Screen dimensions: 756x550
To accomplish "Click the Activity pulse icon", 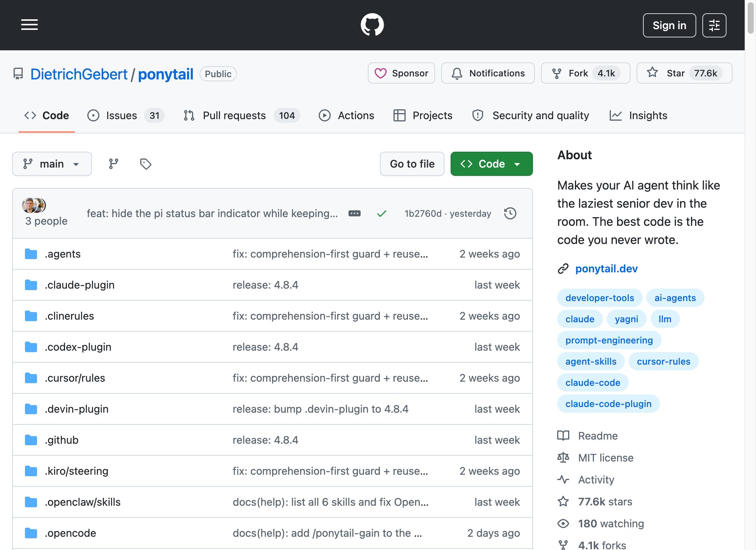I will pos(563,480).
